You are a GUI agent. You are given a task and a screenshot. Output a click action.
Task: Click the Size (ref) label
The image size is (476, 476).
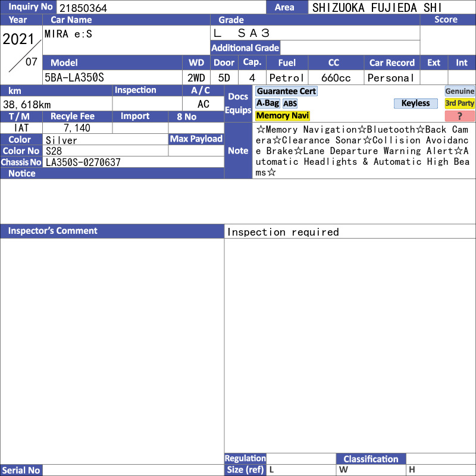(x=245, y=469)
